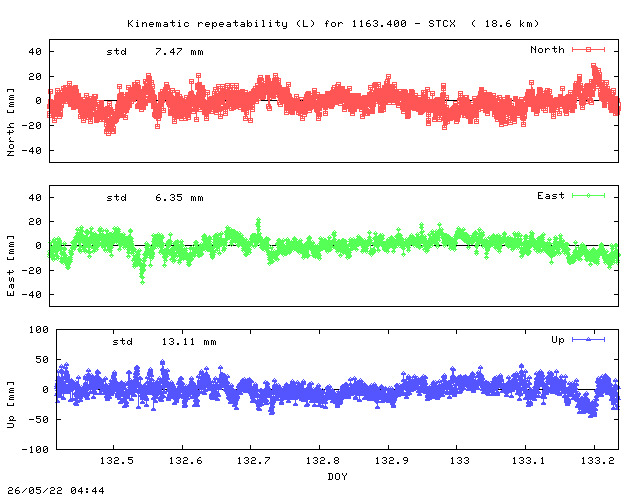The height and width of the screenshot is (496, 640).
Task: Click the 'DOY' x-axis label
Action: point(338,476)
